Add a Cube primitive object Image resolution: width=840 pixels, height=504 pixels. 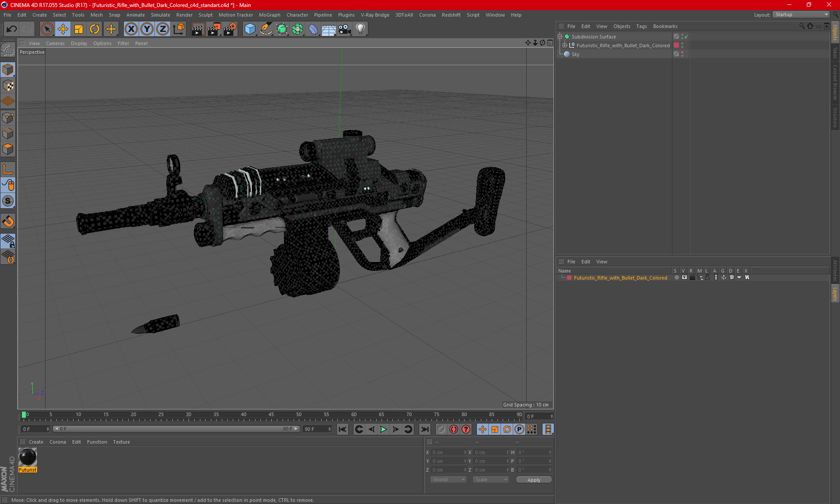tap(250, 29)
